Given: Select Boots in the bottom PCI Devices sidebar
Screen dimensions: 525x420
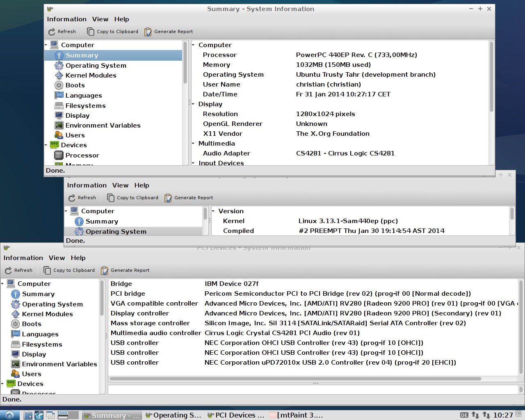Looking at the screenshot, I should pyautogui.click(x=32, y=324).
